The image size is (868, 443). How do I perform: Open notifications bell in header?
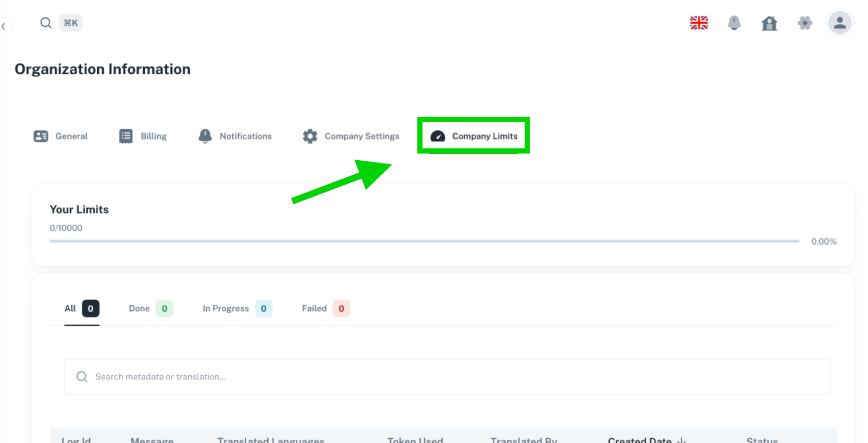click(x=734, y=23)
